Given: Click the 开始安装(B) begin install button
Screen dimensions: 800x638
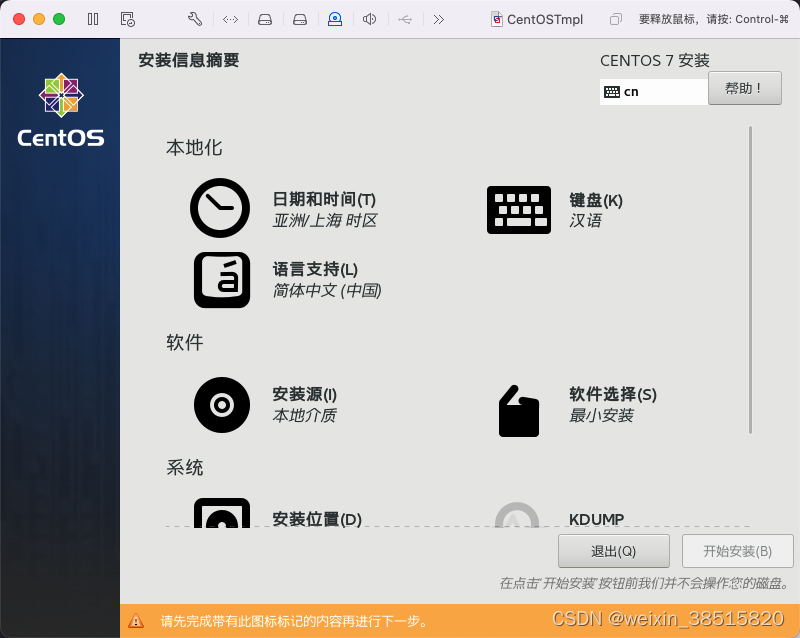Looking at the screenshot, I should click(738, 551).
